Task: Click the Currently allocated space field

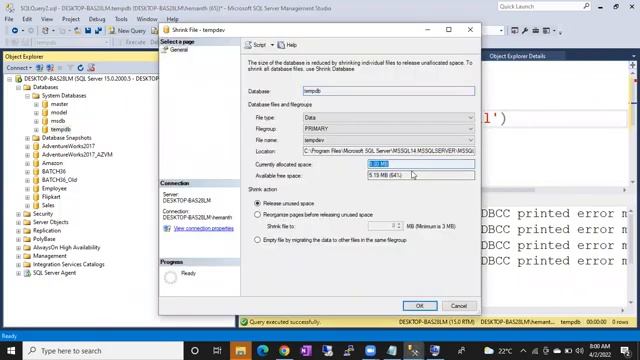Action: point(421,164)
